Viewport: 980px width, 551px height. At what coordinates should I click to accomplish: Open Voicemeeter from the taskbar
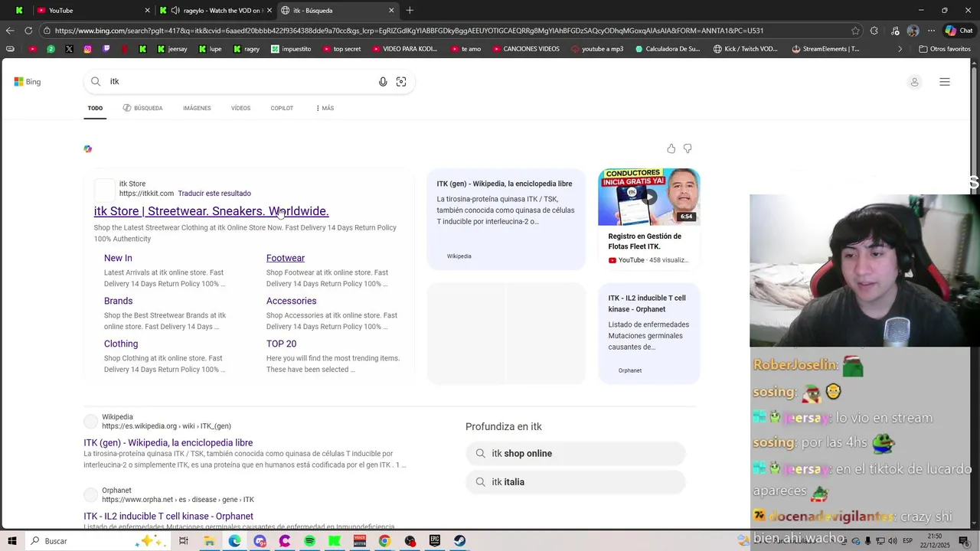[x=360, y=541]
